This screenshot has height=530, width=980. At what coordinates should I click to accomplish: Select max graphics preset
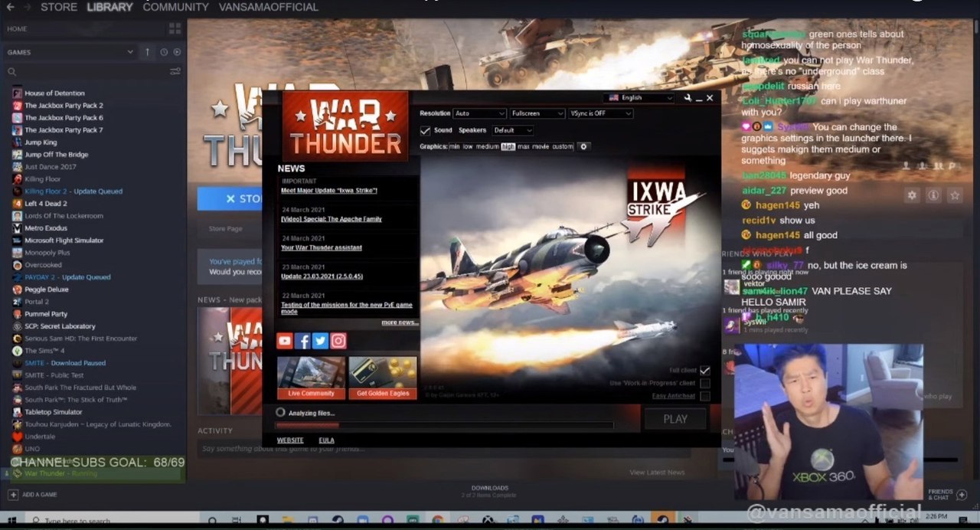point(524,146)
